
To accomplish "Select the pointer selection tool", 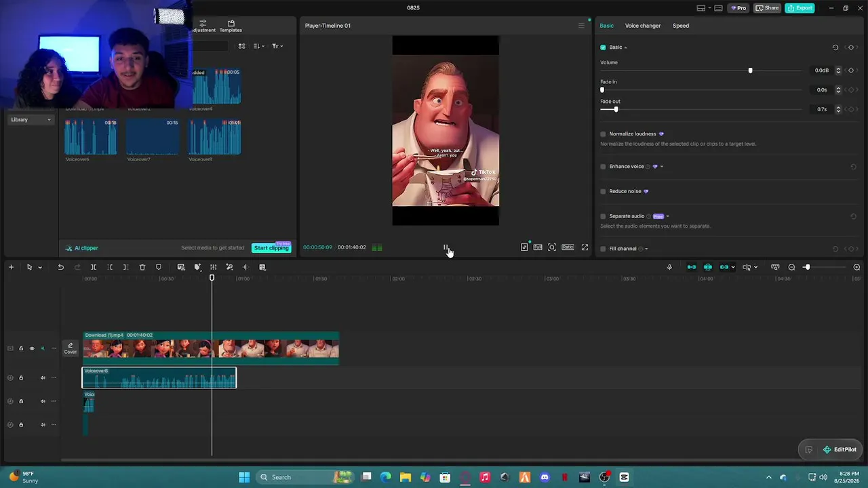I will (x=29, y=267).
